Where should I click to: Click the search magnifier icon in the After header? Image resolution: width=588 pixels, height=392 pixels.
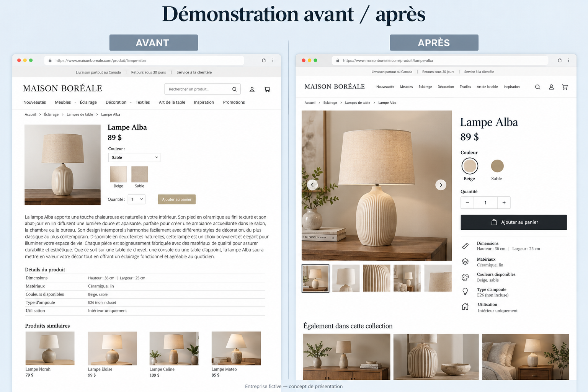[x=537, y=87]
